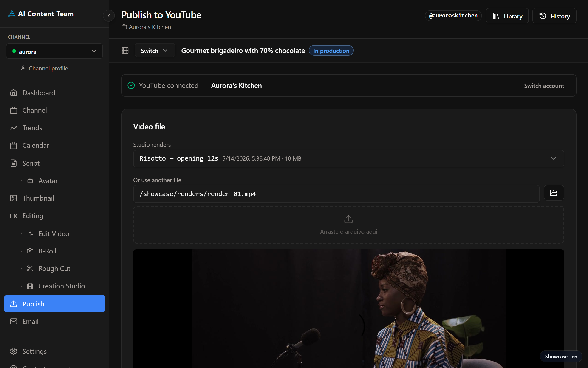The width and height of the screenshot is (588, 368).
Task: Click the Avatar robot icon
Action: tap(30, 181)
